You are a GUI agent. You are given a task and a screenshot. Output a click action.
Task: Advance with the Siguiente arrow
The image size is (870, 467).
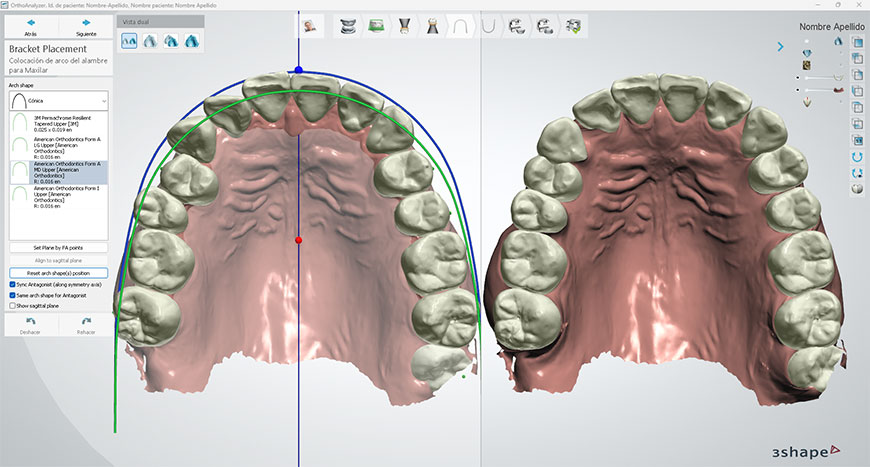coord(87,23)
